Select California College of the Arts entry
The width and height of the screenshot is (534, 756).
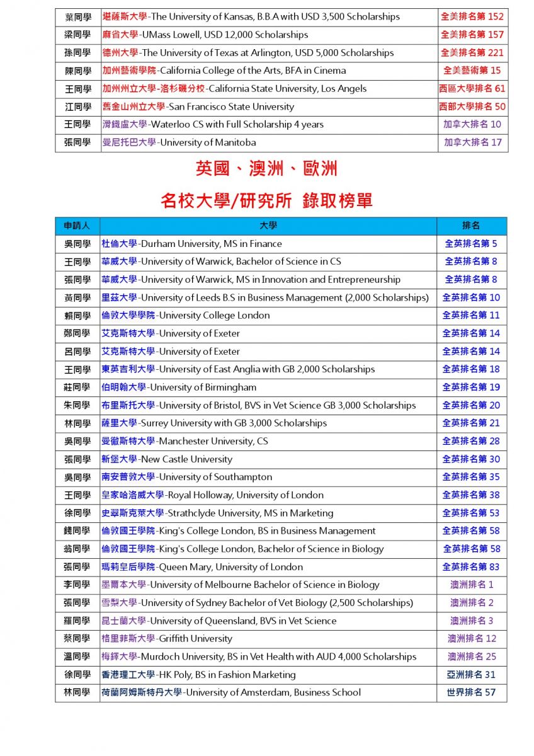(x=224, y=71)
